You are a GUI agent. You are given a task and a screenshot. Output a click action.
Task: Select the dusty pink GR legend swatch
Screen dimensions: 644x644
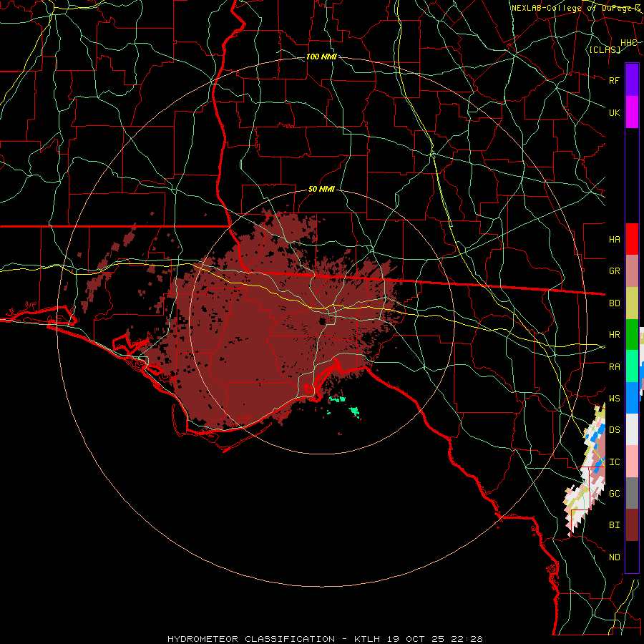[632, 271]
